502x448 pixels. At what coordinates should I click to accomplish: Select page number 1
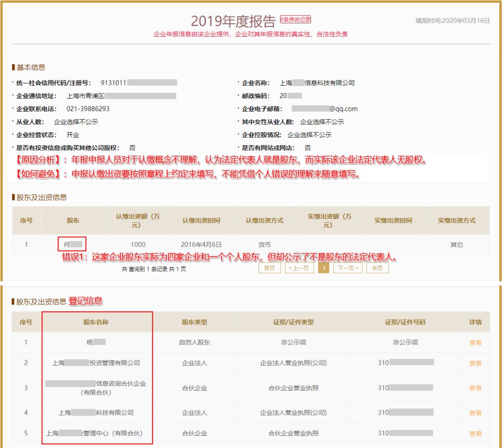click(324, 268)
